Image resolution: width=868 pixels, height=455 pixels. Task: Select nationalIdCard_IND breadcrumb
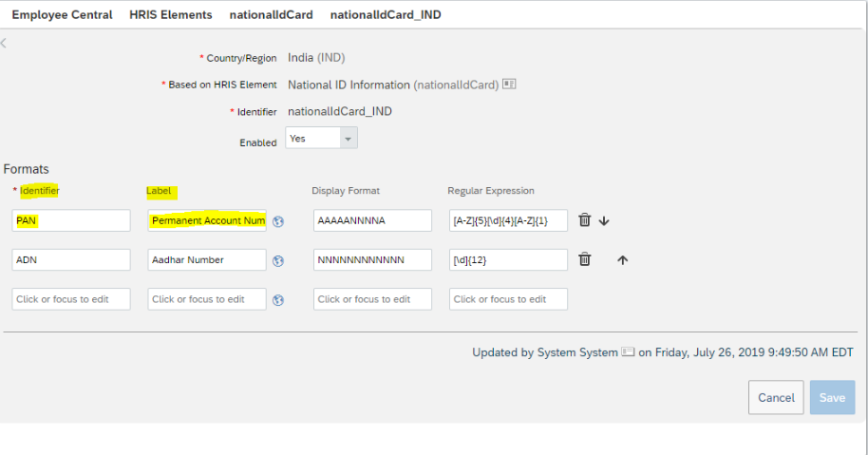click(386, 15)
